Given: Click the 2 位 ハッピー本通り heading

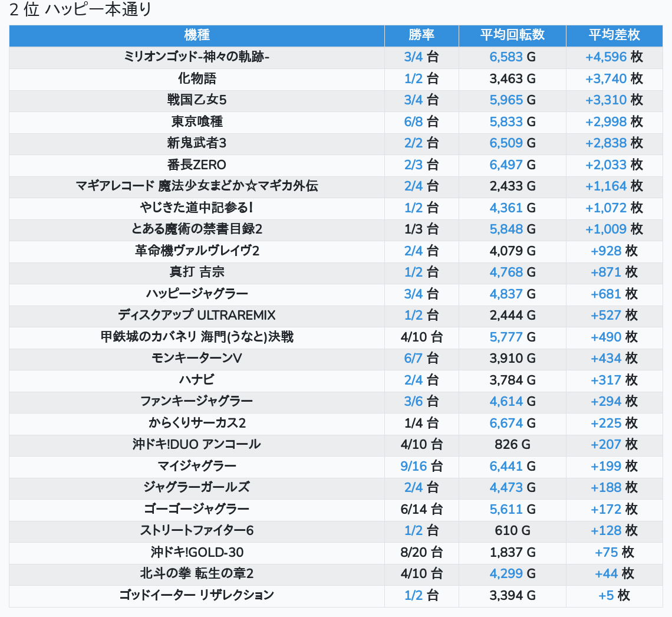Looking at the screenshot, I should click(x=81, y=9).
